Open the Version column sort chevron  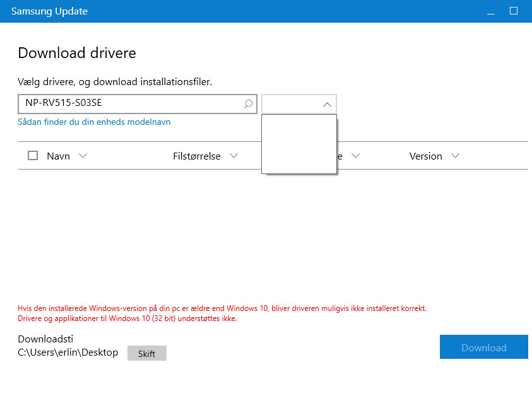[455, 156]
